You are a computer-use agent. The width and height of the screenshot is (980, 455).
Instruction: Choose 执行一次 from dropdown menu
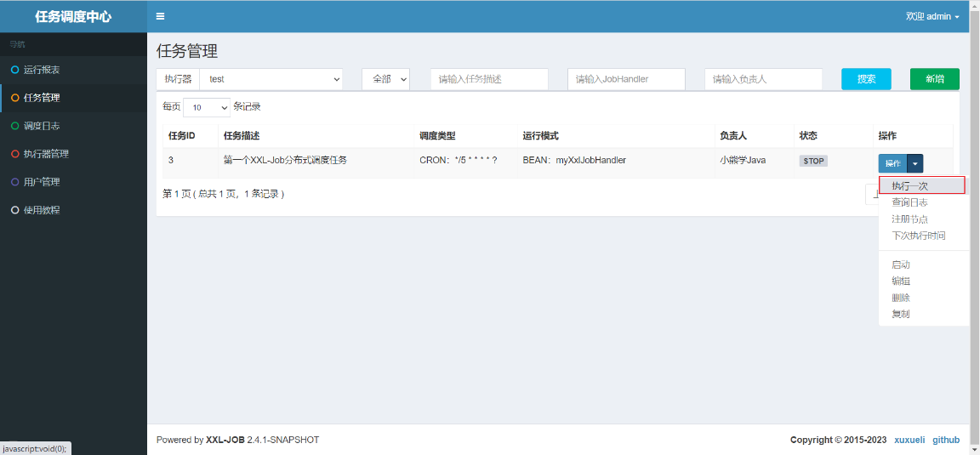click(x=922, y=185)
